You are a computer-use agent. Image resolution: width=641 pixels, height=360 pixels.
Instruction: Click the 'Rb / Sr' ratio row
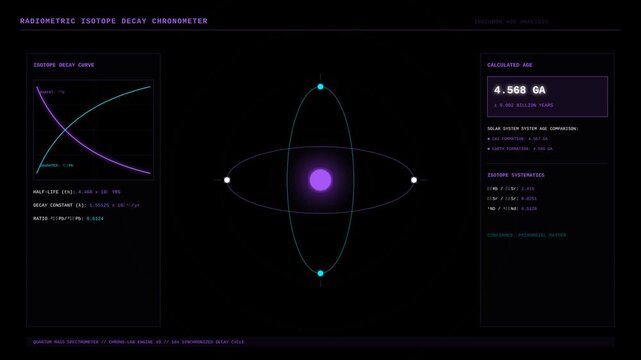[511, 188]
